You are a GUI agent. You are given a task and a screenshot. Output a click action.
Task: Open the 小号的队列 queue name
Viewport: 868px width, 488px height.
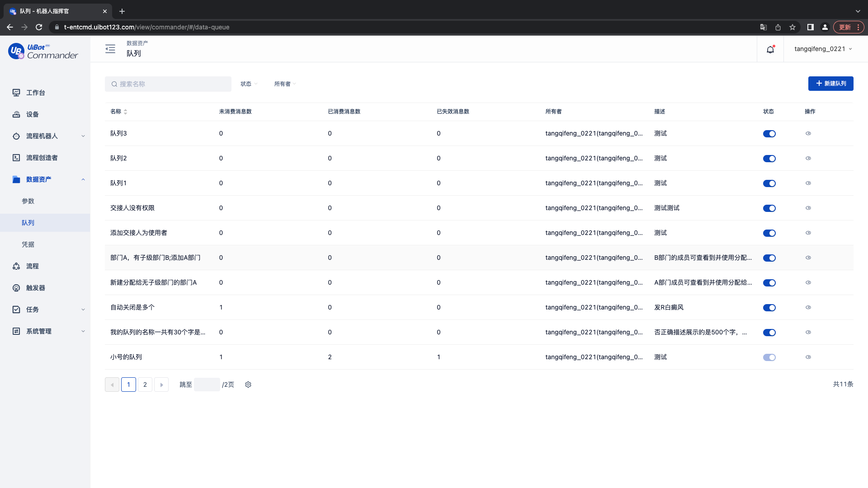point(126,357)
